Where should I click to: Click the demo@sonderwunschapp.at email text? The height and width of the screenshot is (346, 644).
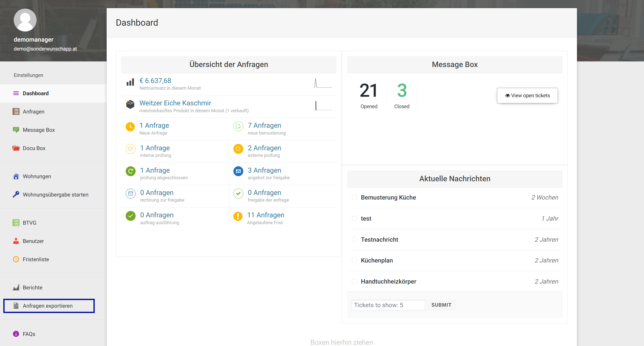[x=45, y=49]
